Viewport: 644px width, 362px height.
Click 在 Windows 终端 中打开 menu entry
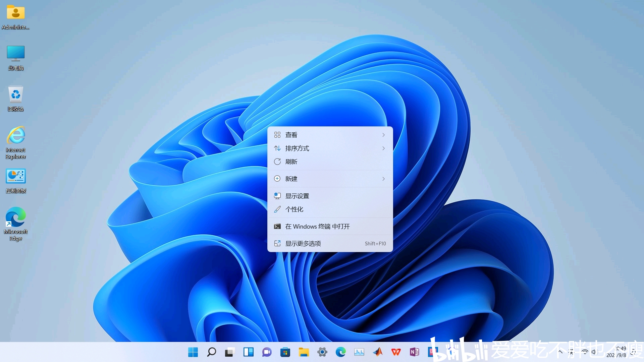(x=330, y=226)
